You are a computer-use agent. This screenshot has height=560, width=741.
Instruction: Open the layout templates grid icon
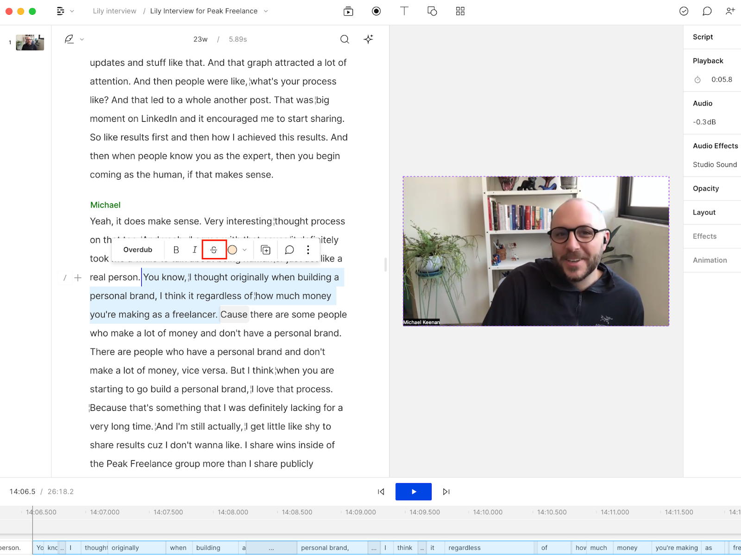click(460, 11)
